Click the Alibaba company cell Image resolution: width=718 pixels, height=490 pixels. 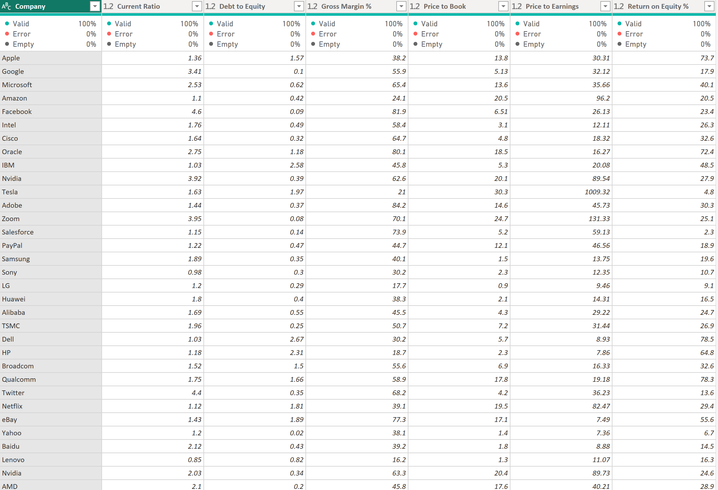point(50,312)
